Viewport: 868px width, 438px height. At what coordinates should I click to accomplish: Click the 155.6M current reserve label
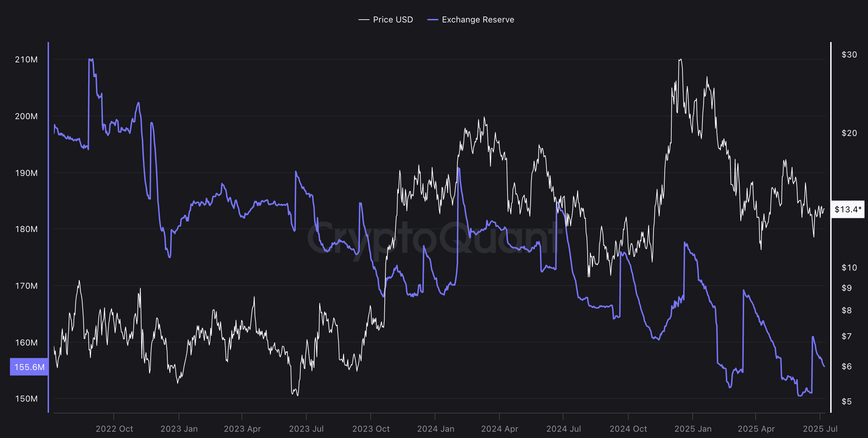29,367
